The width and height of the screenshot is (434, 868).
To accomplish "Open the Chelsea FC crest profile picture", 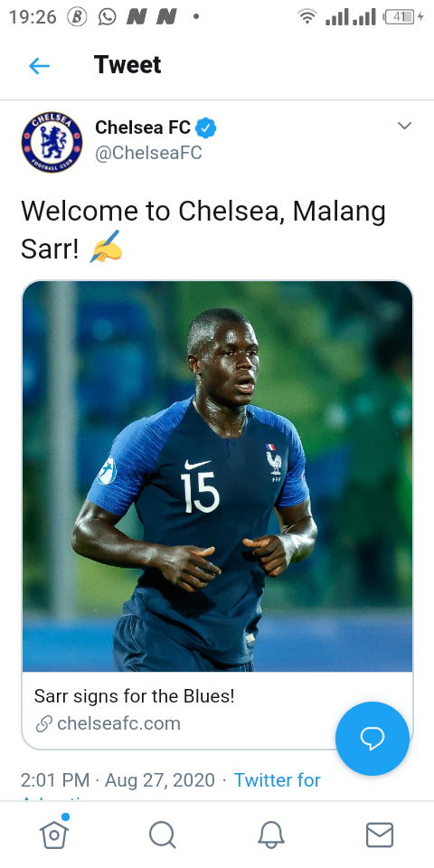I will click(52, 142).
